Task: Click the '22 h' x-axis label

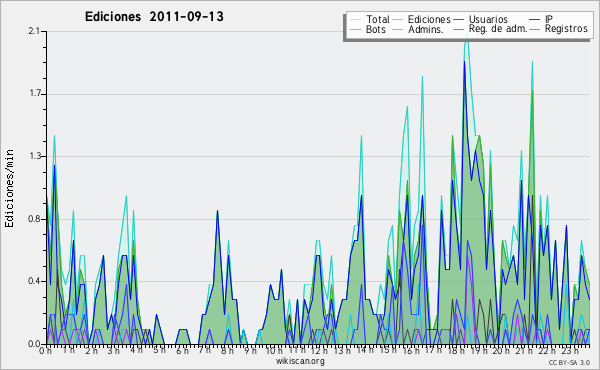Action: pyautogui.click(x=546, y=350)
